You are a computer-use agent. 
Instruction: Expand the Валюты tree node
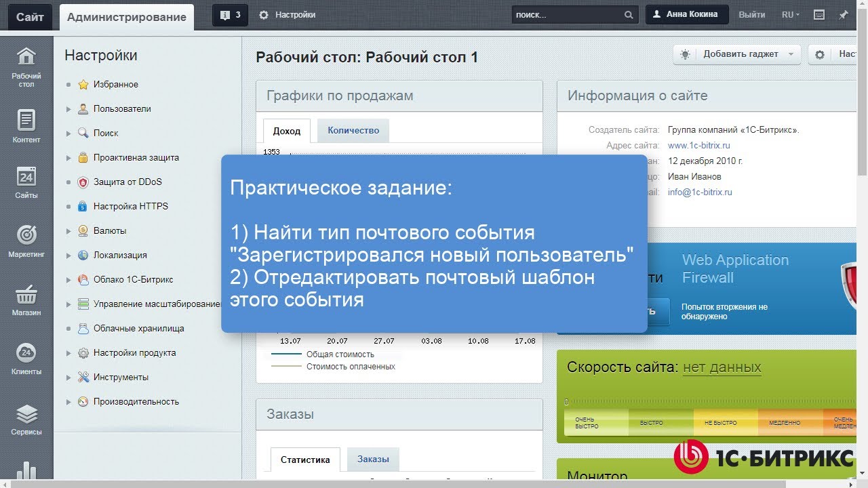coord(68,231)
